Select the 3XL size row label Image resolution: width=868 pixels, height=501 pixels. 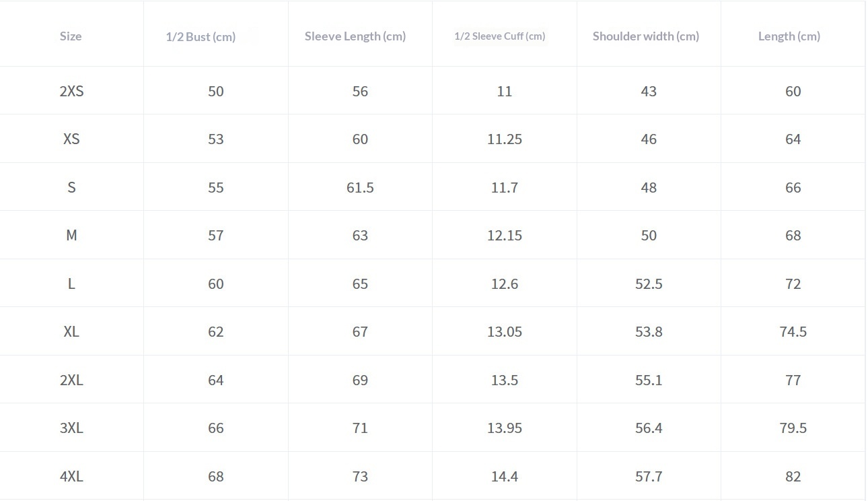(x=71, y=428)
